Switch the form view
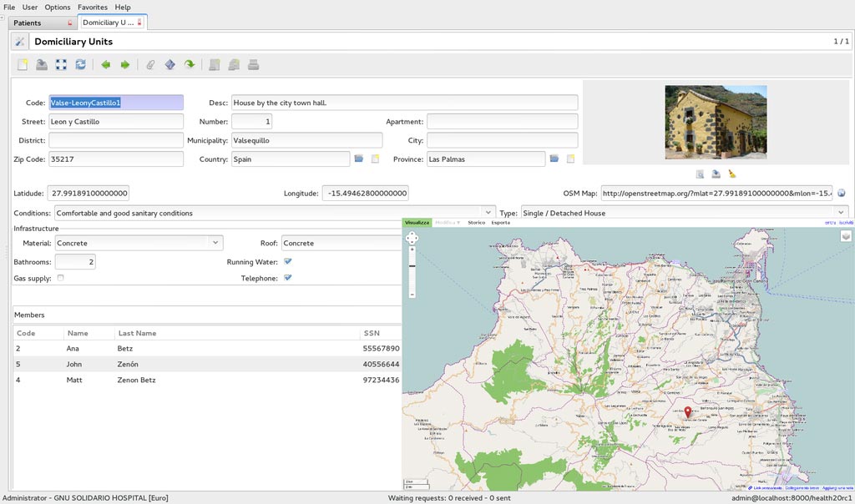Image resolution: width=855 pixels, height=504 pixels. point(60,64)
